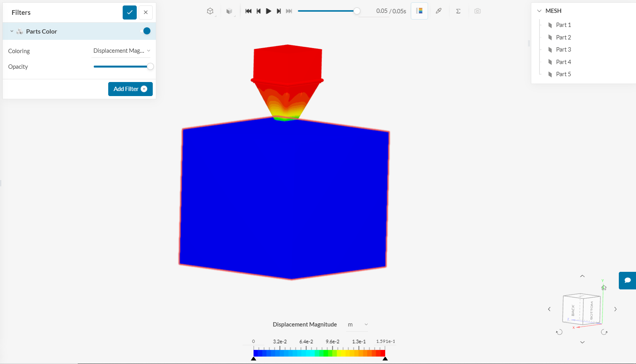Open the view orientation cube menu

click(210, 11)
